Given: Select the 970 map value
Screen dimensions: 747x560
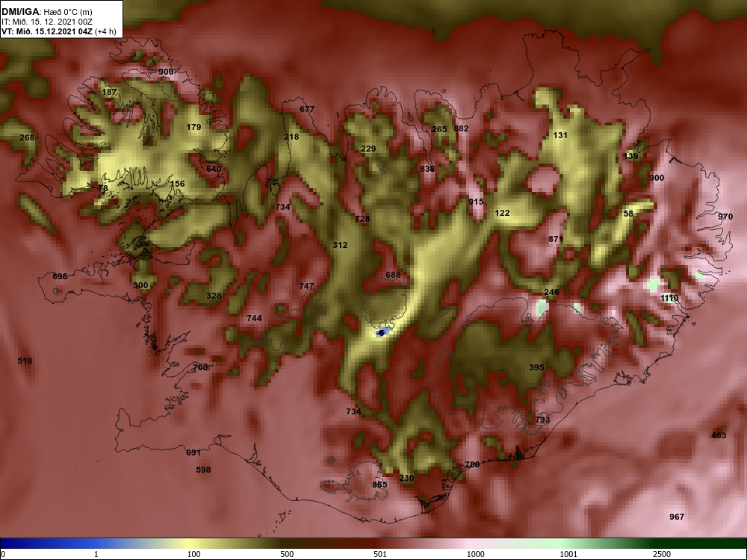Looking at the screenshot, I should coord(725,217).
